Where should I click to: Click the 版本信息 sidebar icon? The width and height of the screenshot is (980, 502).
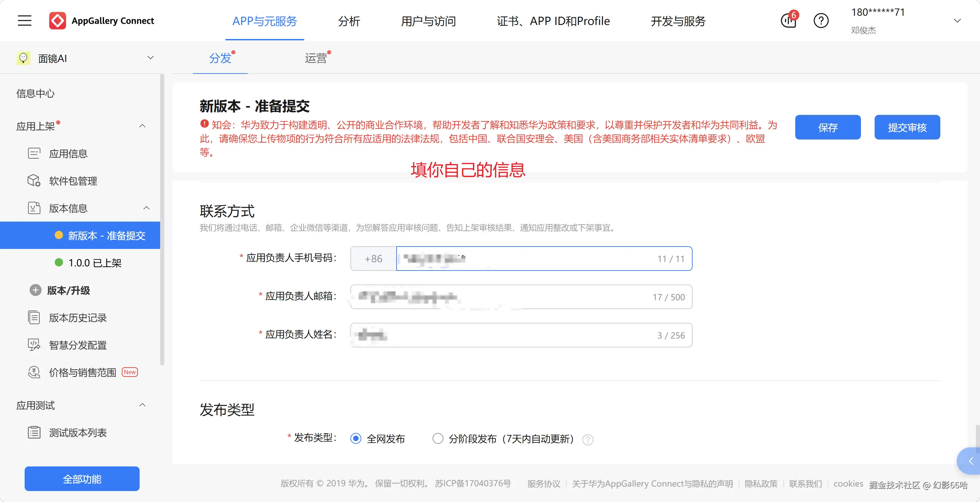pos(34,208)
